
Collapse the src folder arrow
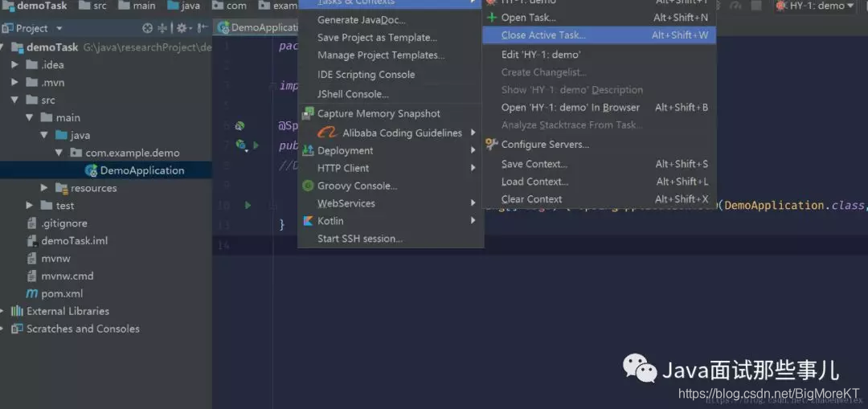point(15,100)
